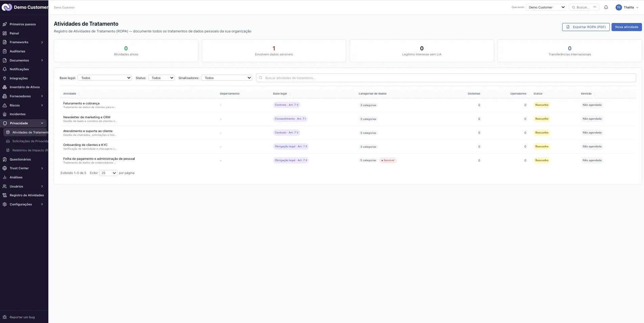Click the Incidentes siren icon
The image size is (644, 323).
[5, 114]
